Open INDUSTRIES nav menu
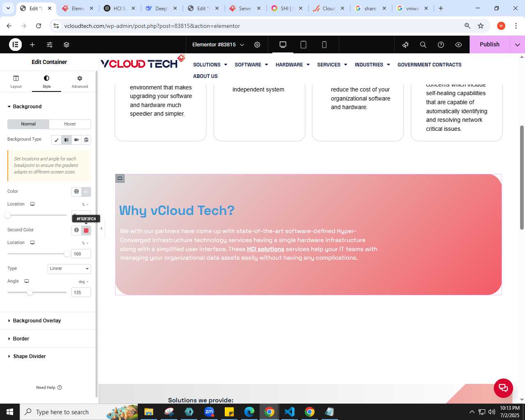The width and height of the screenshot is (525, 420). (x=372, y=65)
